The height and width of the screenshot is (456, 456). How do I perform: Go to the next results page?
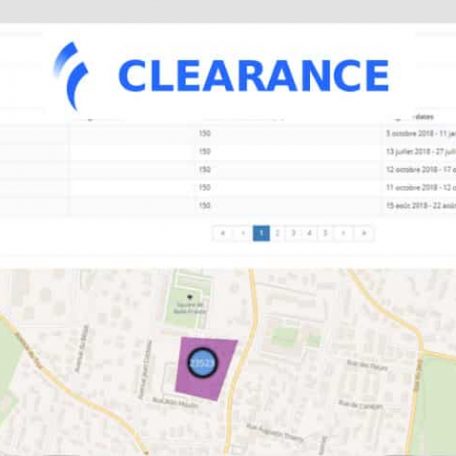coord(344,233)
